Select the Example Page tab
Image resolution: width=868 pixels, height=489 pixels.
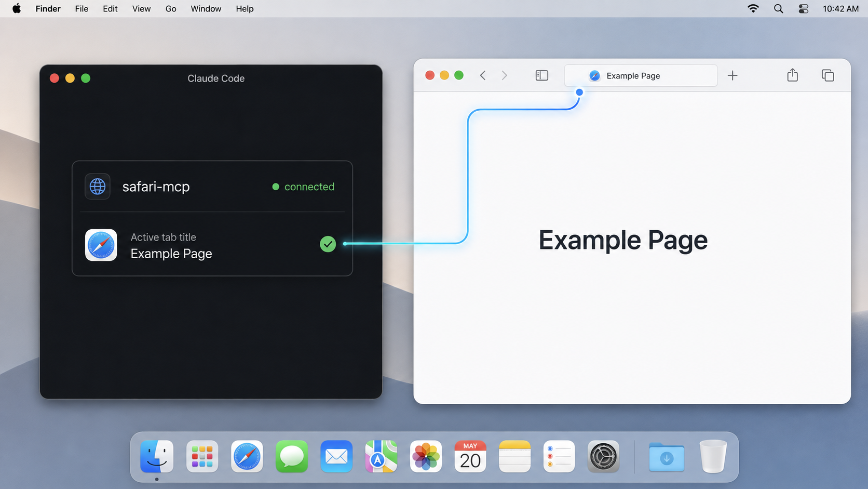(x=641, y=76)
